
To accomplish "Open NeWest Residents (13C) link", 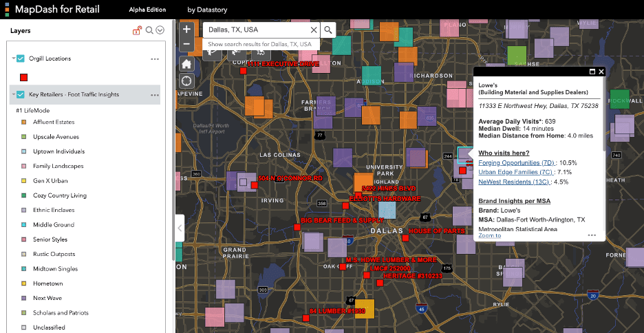I will point(515,182).
